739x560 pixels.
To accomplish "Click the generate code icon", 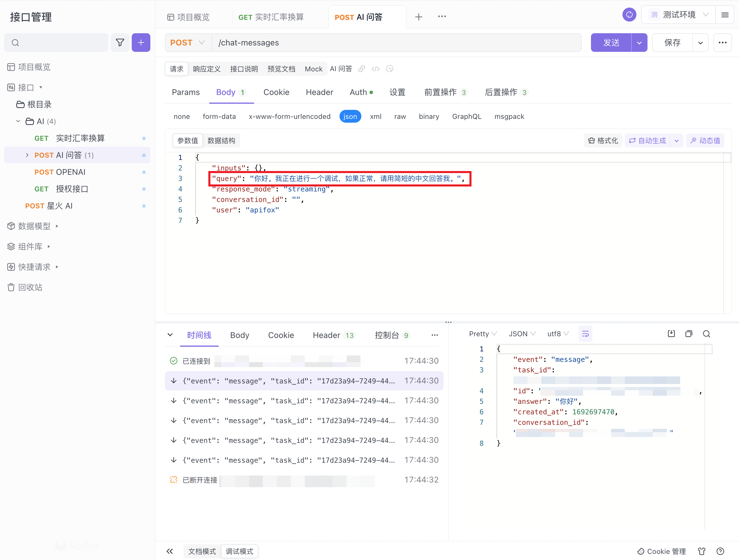I will coord(376,69).
